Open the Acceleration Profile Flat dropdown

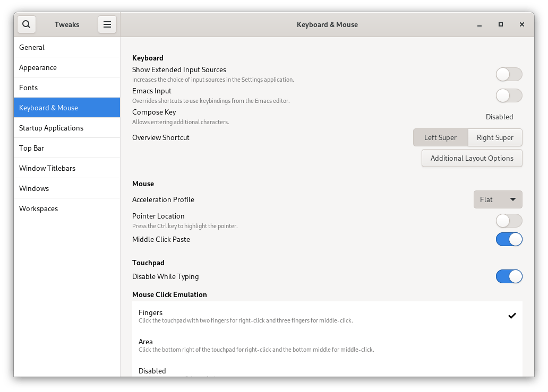[498, 199]
